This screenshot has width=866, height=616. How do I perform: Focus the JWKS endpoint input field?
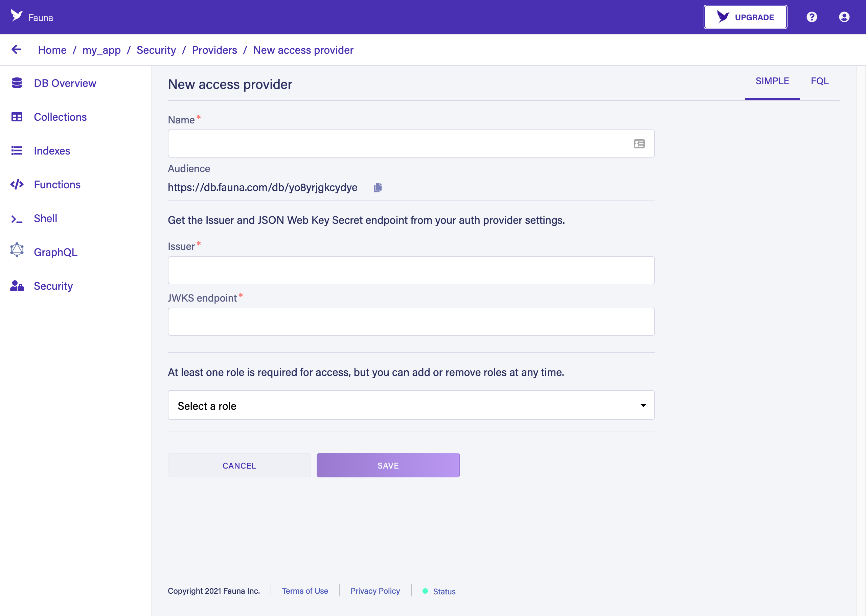411,322
